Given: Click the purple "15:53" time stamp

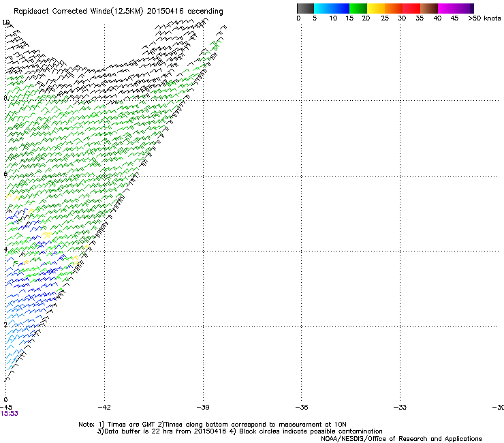Looking at the screenshot, I should pyautogui.click(x=10, y=414).
